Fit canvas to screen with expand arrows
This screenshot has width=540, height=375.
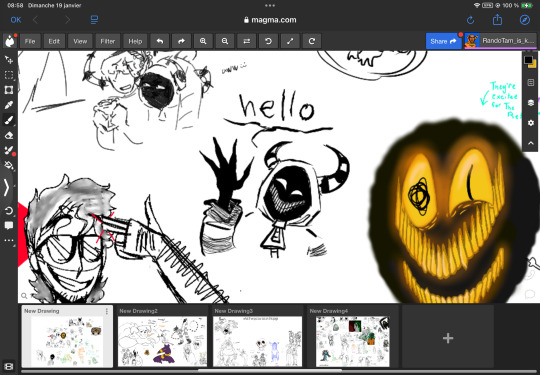pos(290,41)
